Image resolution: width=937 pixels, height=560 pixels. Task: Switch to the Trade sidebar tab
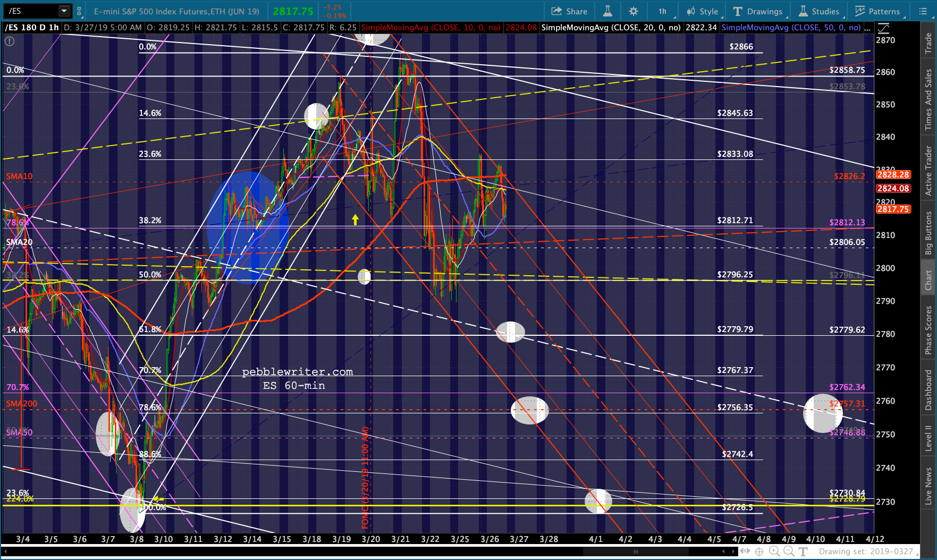[928, 43]
